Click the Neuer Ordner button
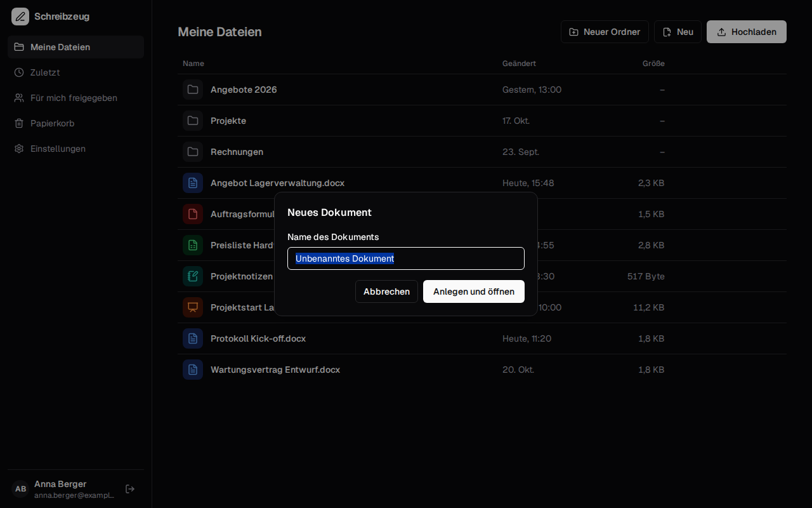Screen dimensions: 812x508 605,32
